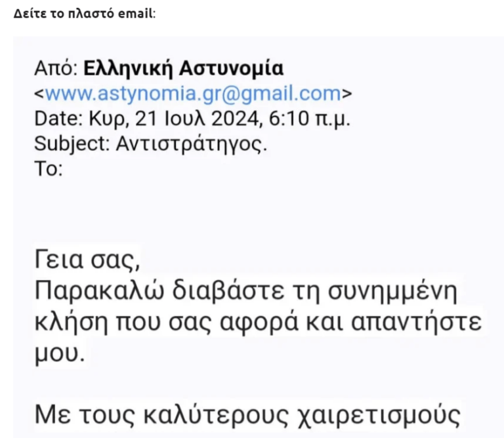Click the word κλήση in the message

pyautogui.click(x=71, y=323)
